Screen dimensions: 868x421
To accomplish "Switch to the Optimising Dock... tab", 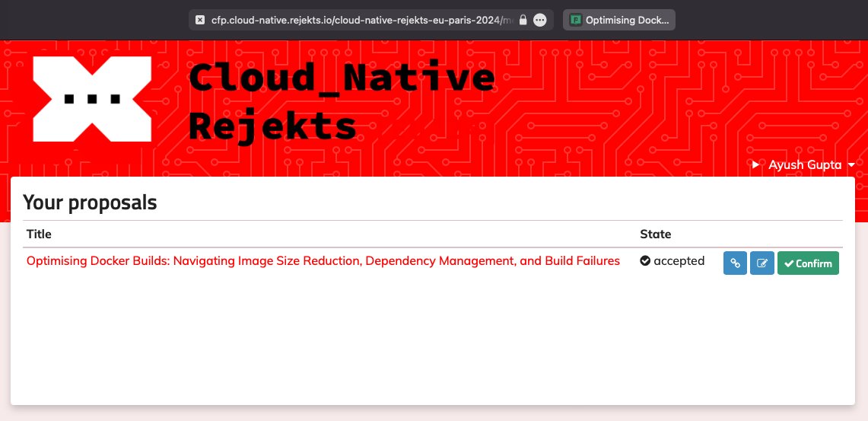I will 619,20.
